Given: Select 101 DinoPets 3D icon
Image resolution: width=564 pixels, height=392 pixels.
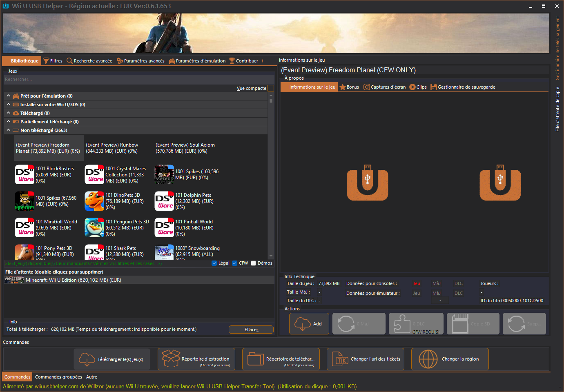Looking at the screenshot, I should pyautogui.click(x=94, y=201).
